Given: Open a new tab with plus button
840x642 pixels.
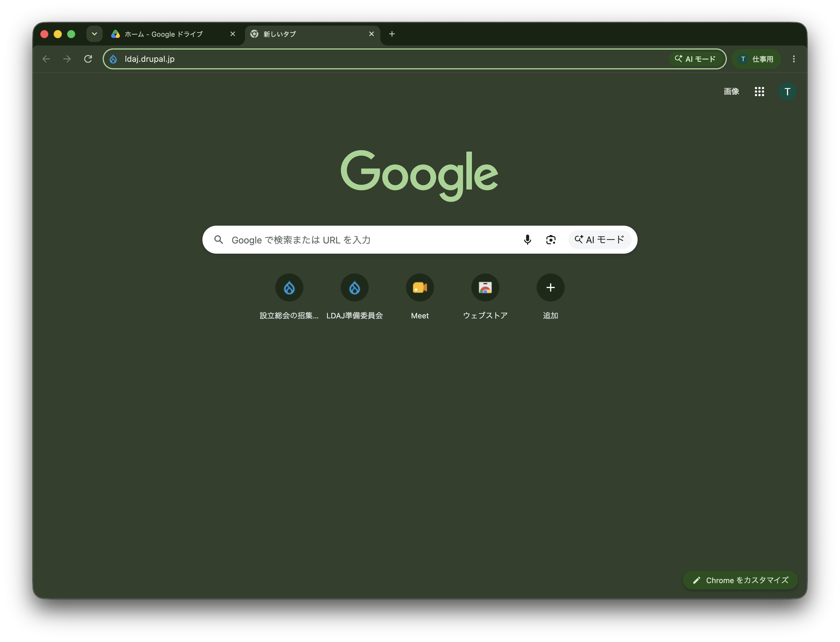Looking at the screenshot, I should [x=392, y=34].
